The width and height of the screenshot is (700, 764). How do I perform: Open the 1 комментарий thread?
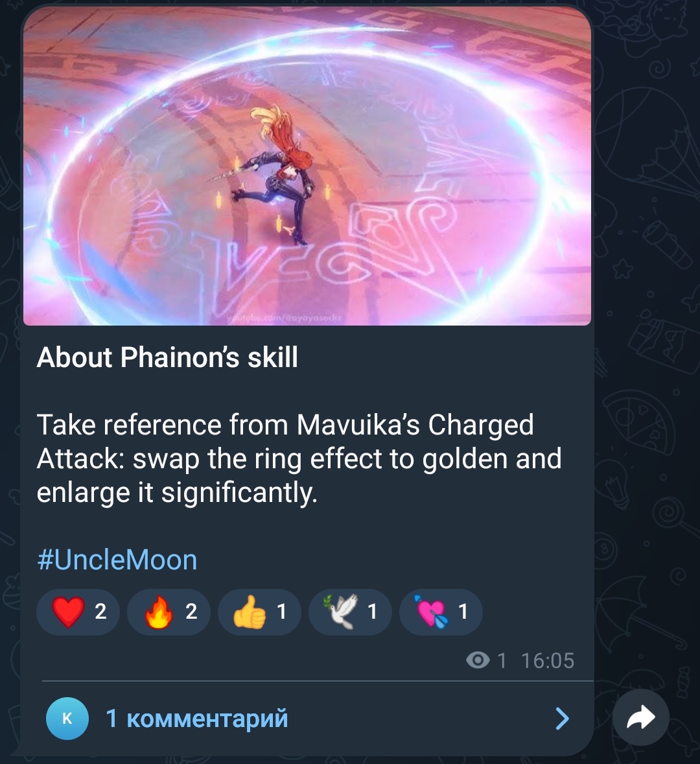tap(196, 718)
